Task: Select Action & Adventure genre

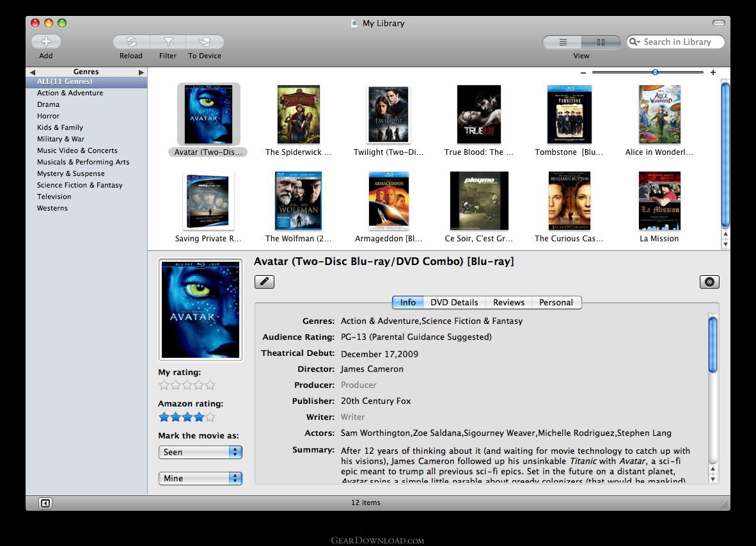Action: [x=86, y=93]
